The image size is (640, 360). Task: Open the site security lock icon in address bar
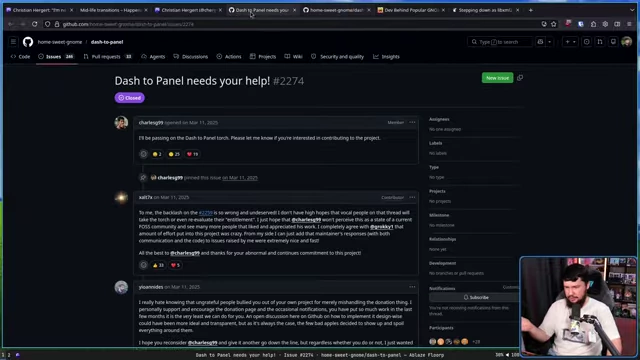[57, 24]
